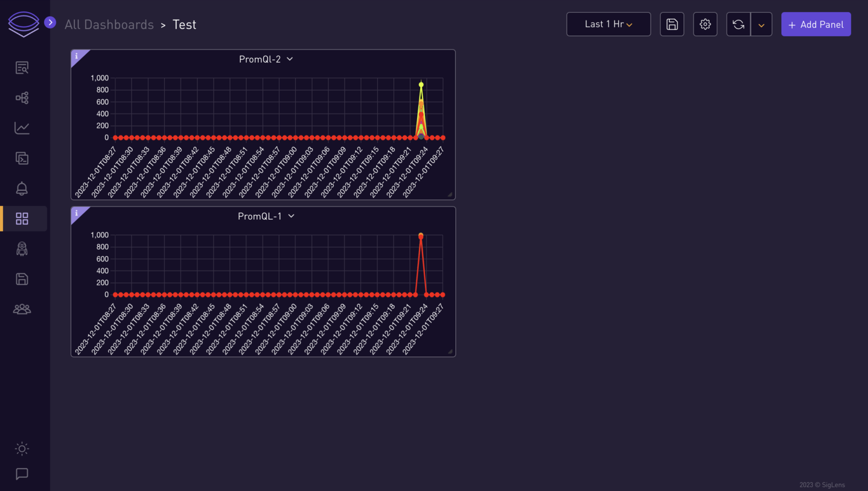Open the users group icon in sidebar

22,309
